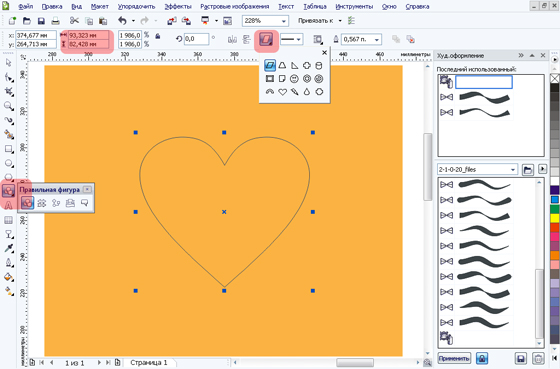Switch to the Страница 1 tab

click(x=149, y=363)
